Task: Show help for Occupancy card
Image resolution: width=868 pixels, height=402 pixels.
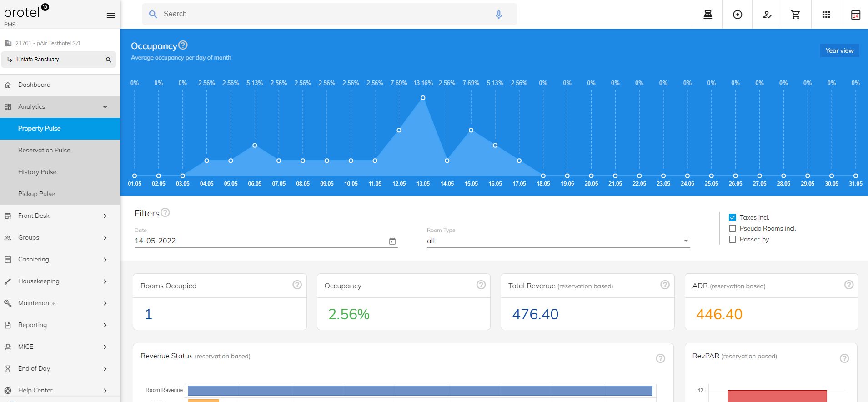Action: coord(481,285)
